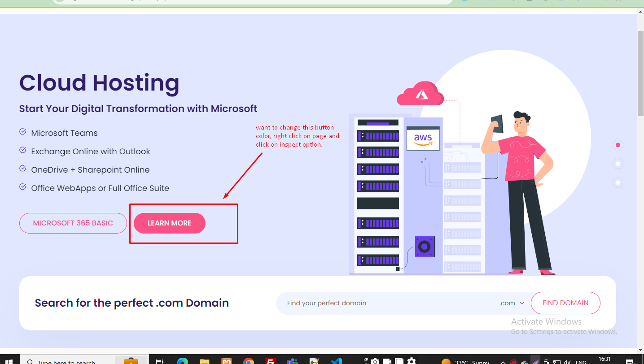Click the Windows Start button

(9, 361)
